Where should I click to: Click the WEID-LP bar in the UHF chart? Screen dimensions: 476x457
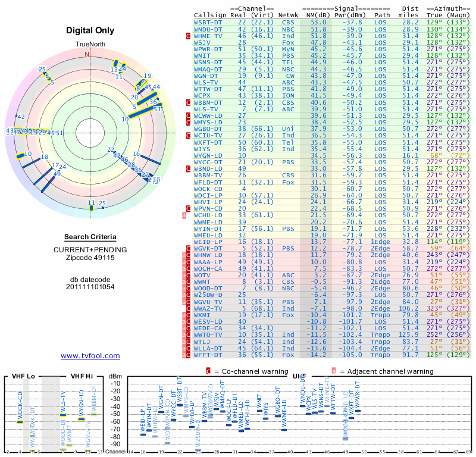143,434
